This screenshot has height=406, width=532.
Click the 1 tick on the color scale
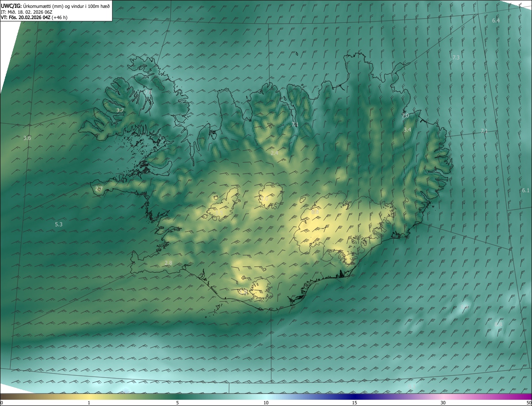pyautogui.click(x=89, y=403)
